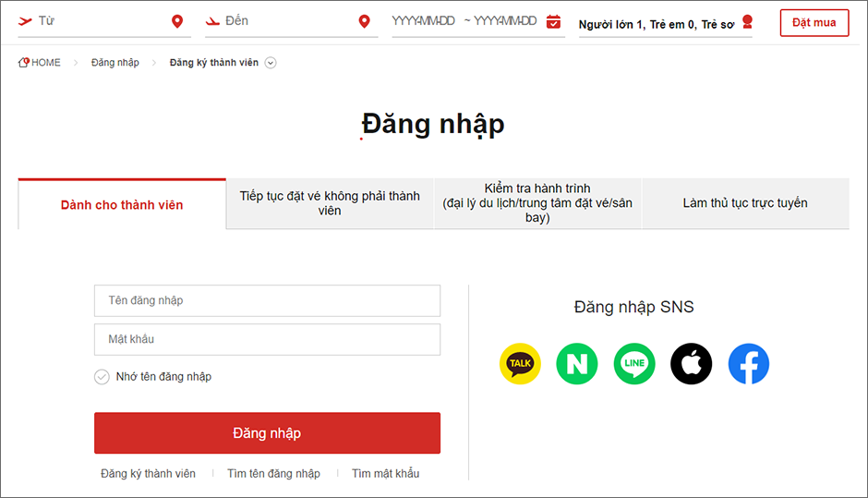
Task: Switch to Làm thủ tục trực tuyến tab
Action: click(x=745, y=203)
